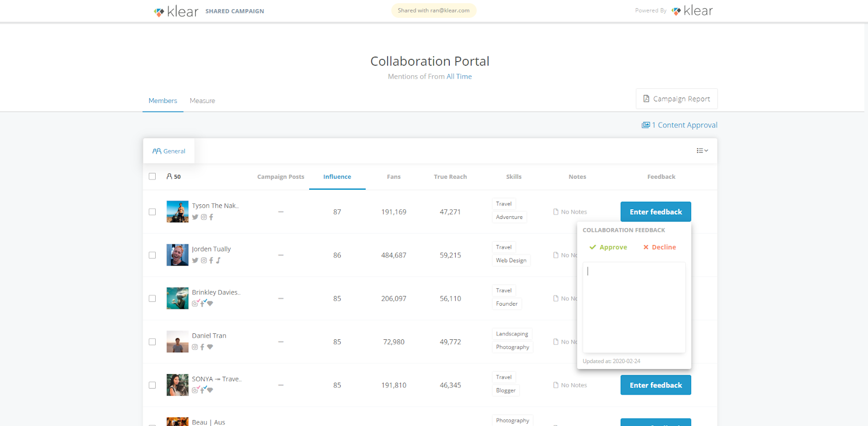The width and height of the screenshot is (868, 426).
Task: Open Brinkley Davies.. Facebook icon
Action: click(x=202, y=304)
